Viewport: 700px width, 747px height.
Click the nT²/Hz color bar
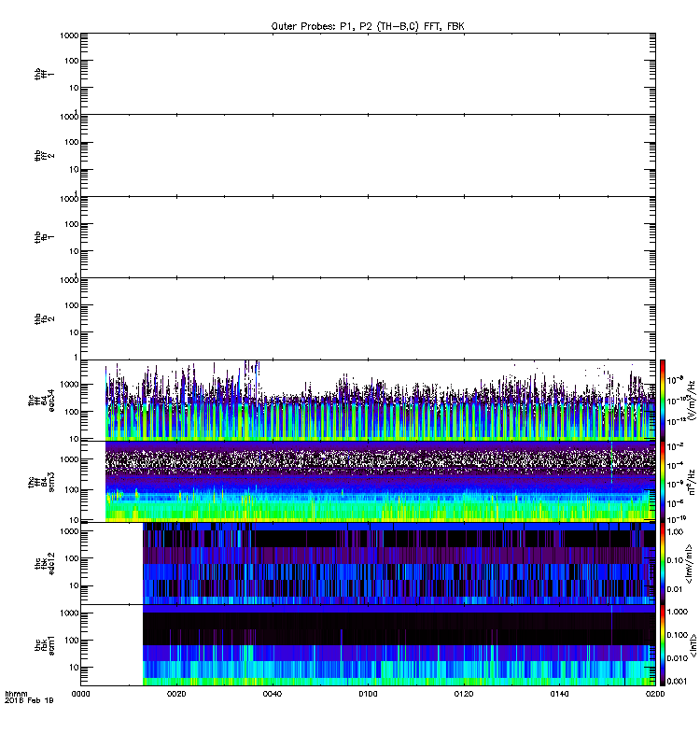663,481
